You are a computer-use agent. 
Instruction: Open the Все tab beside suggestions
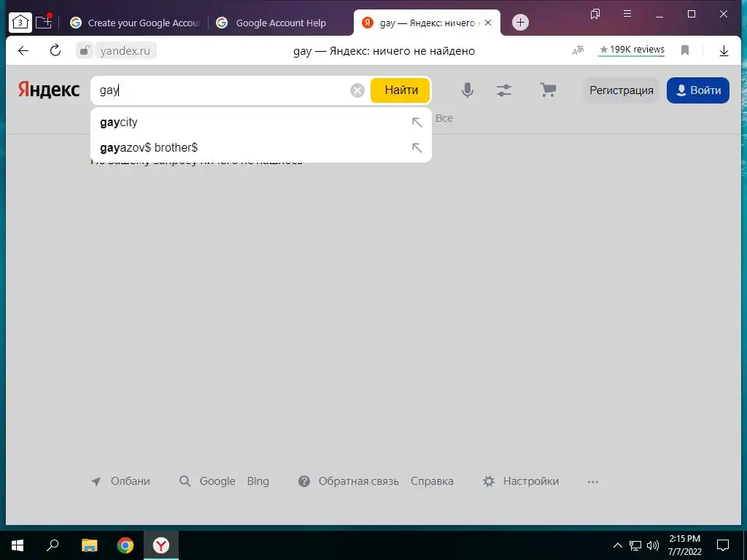(444, 118)
